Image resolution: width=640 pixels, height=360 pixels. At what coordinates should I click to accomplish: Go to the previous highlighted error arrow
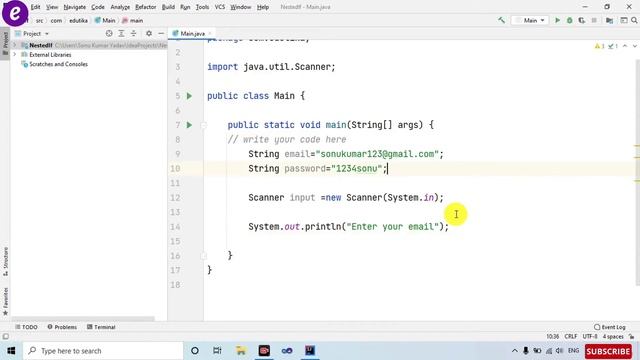point(625,46)
